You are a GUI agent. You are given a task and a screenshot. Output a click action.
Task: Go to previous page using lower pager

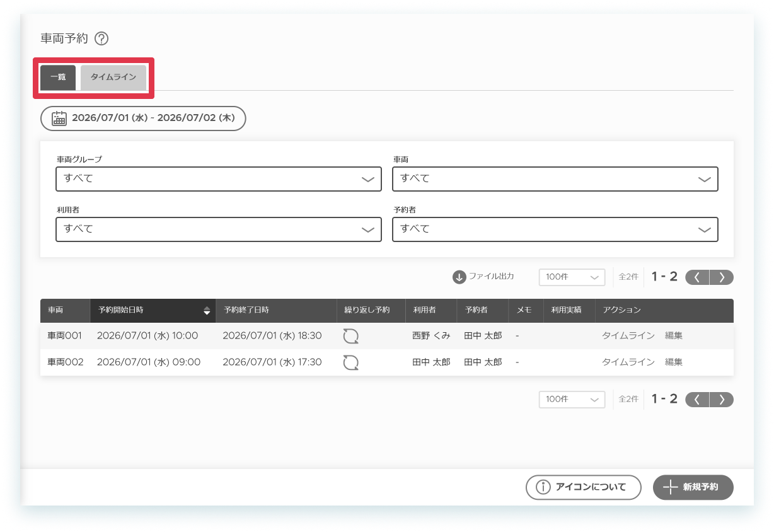coord(697,400)
